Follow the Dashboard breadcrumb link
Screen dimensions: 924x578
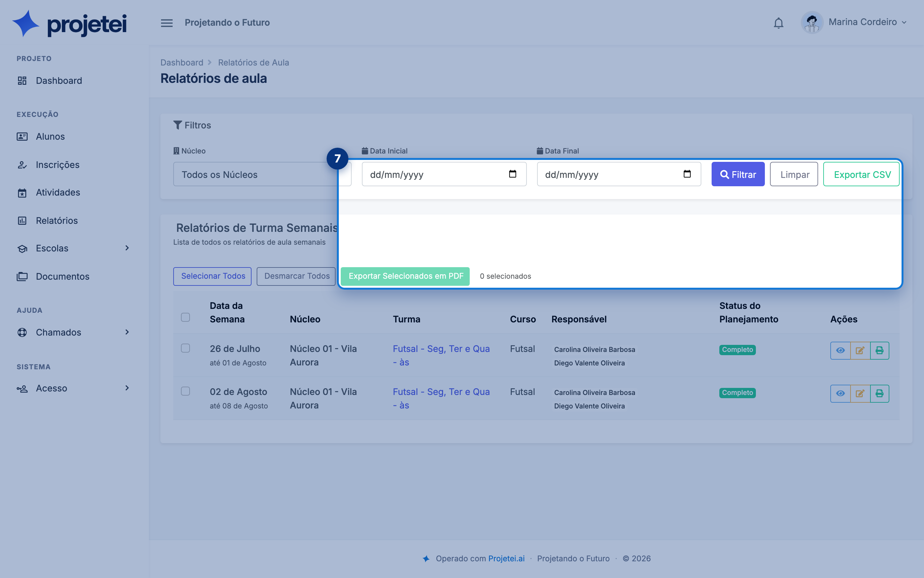[x=182, y=62]
